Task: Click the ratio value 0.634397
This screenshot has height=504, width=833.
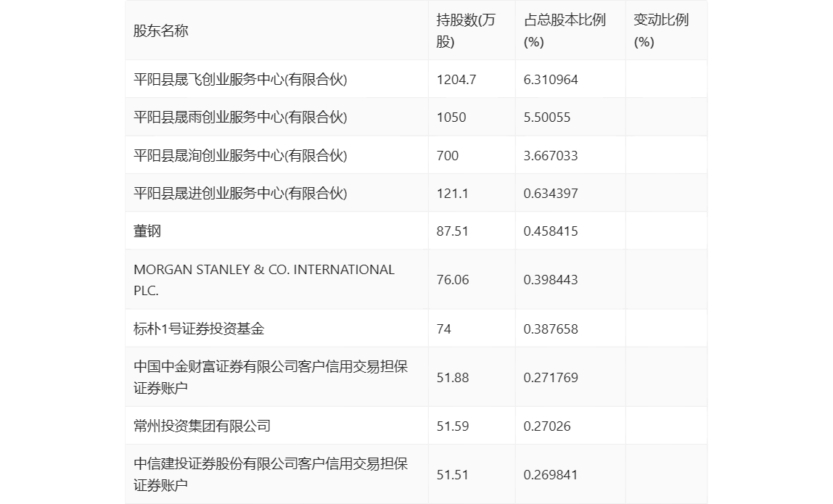Action: pos(550,194)
